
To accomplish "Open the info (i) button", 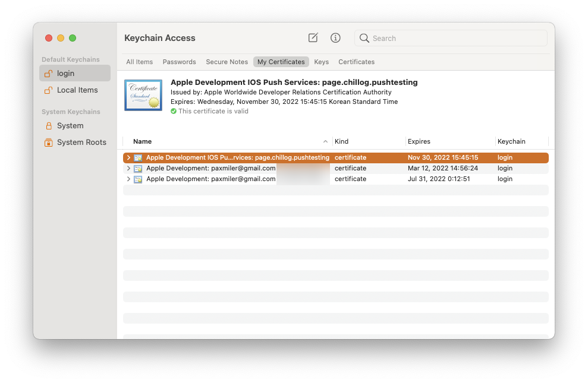I will pyautogui.click(x=335, y=38).
